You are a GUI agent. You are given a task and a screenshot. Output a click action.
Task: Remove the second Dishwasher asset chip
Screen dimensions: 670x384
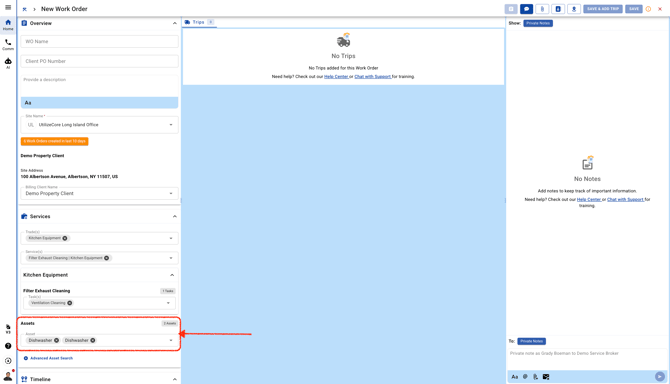click(x=93, y=340)
